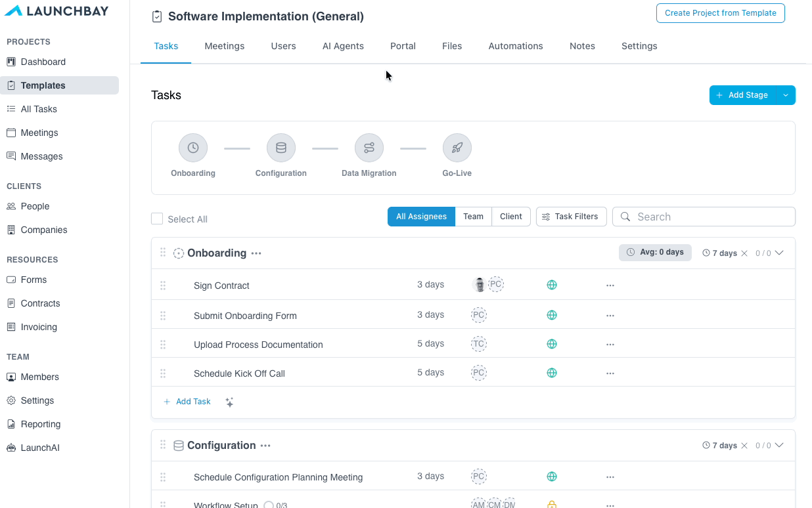Switch to the Automations tab
The height and width of the screenshot is (508, 812).
(516, 46)
